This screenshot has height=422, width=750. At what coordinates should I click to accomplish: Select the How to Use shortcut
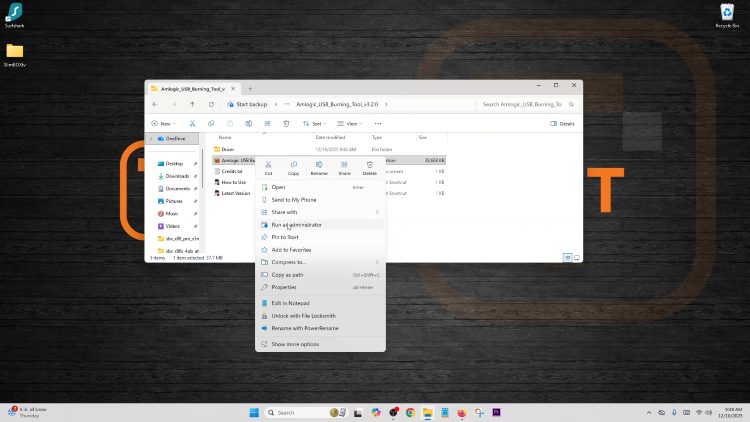coord(233,182)
